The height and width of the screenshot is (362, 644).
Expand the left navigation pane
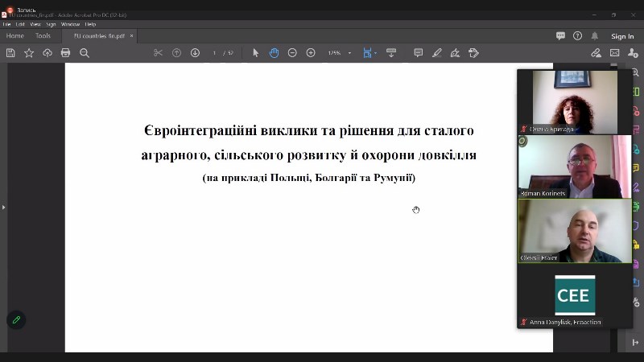[3, 208]
